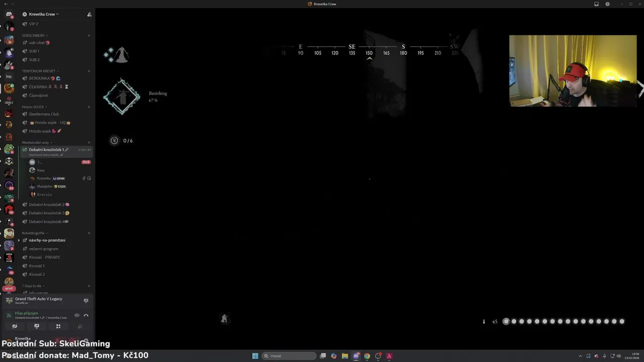
Task: Open the sub-chat text channel
Action: click(x=56, y=43)
